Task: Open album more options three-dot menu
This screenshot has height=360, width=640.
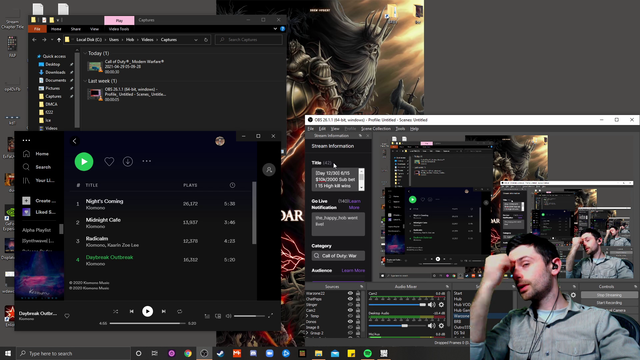Action: [x=147, y=161]
